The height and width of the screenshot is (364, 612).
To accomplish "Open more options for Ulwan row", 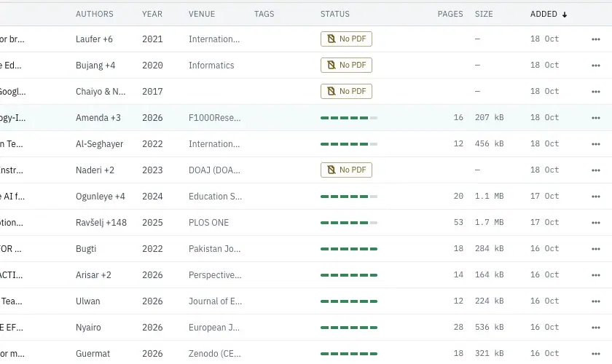I will tap(596, 301).
